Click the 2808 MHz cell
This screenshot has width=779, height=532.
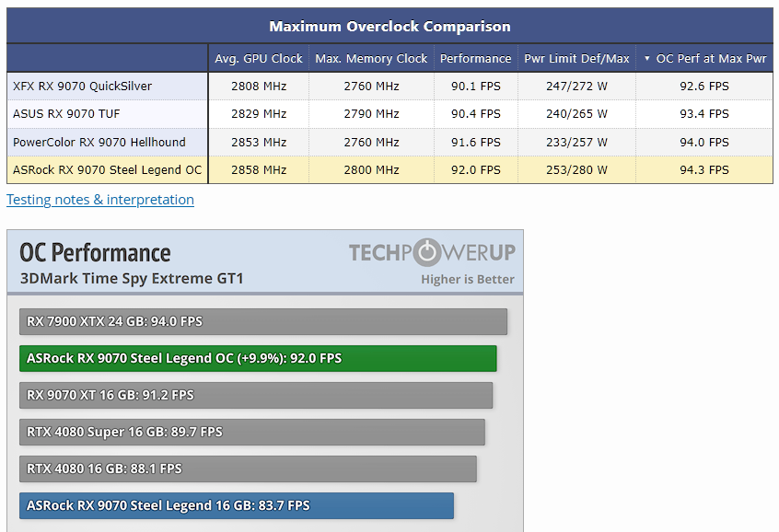tap(259, 86)
